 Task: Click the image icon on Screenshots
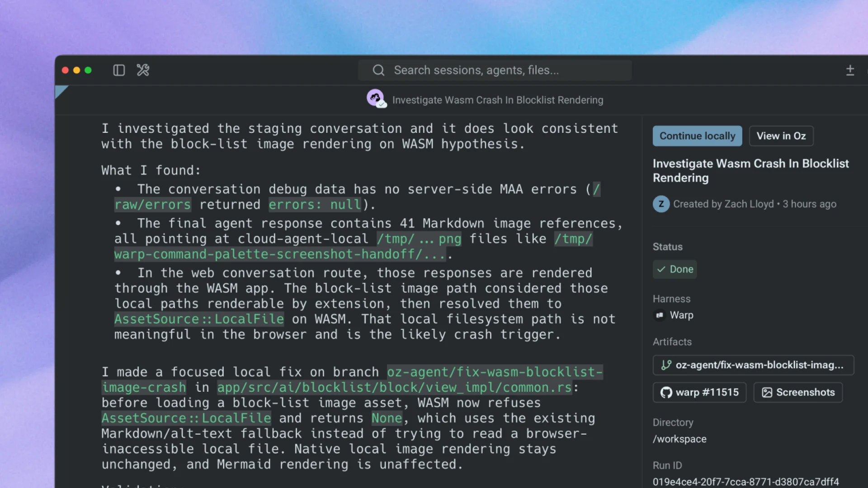(x=767, y=392)
